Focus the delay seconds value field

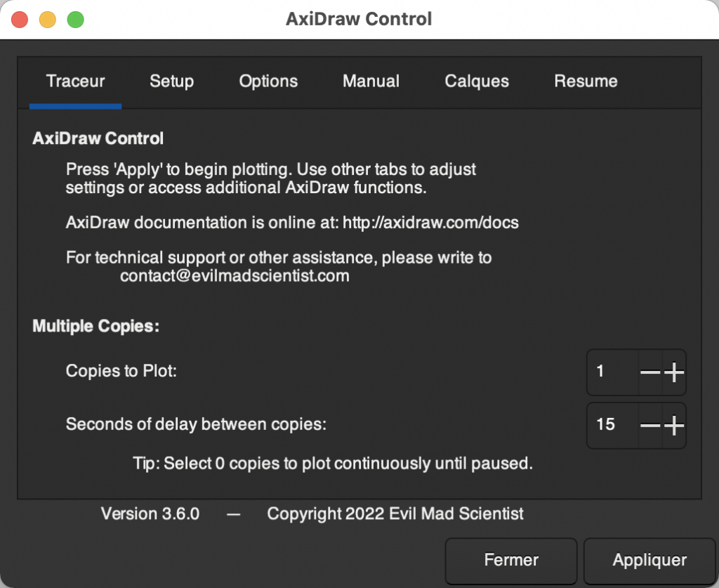click(x=612, y=425)
